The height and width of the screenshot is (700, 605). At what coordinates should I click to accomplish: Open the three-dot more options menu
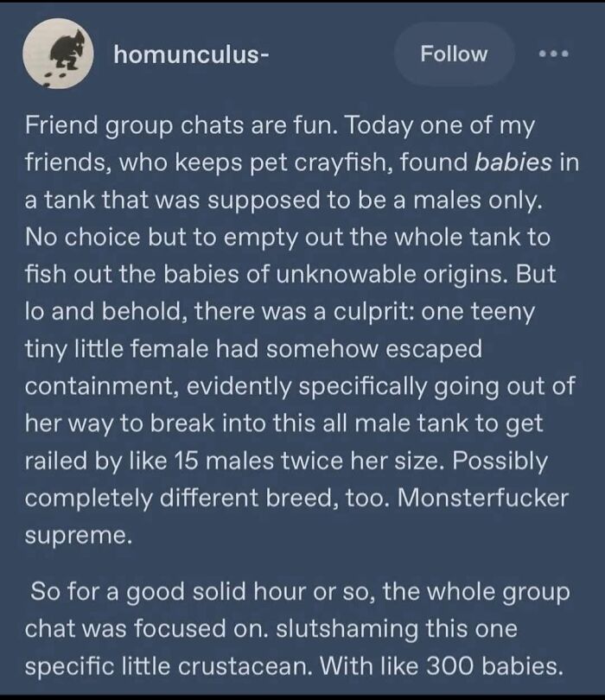point(554,54)
